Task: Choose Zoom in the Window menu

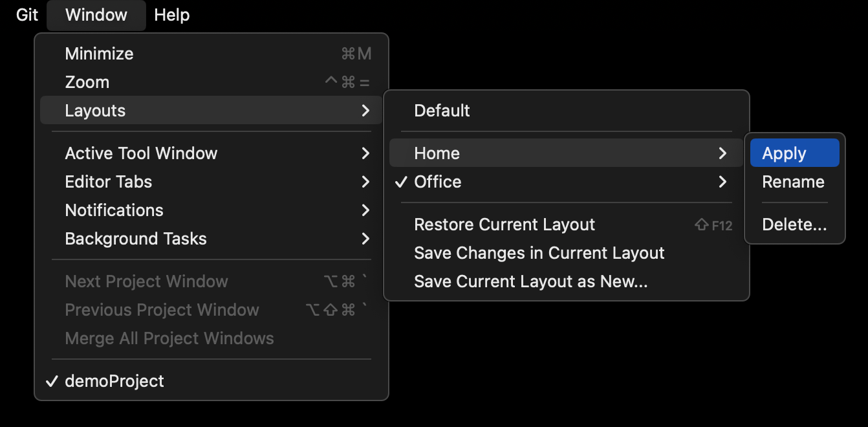Action: click(x=87, y=82)
